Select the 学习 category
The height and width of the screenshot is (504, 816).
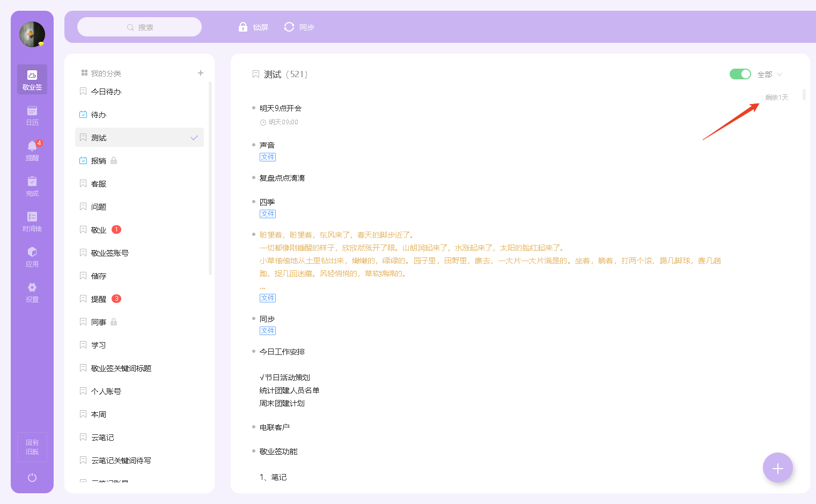[x=139, y=345]
